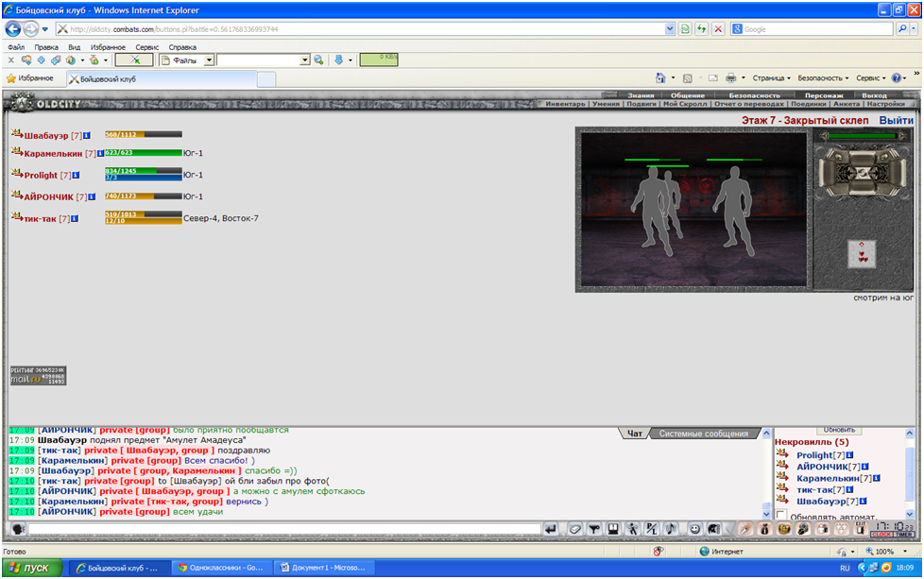Screen dimensions: 924x579
Task: Click the chat eraser clear icon
Action: [x=575, y=529]
